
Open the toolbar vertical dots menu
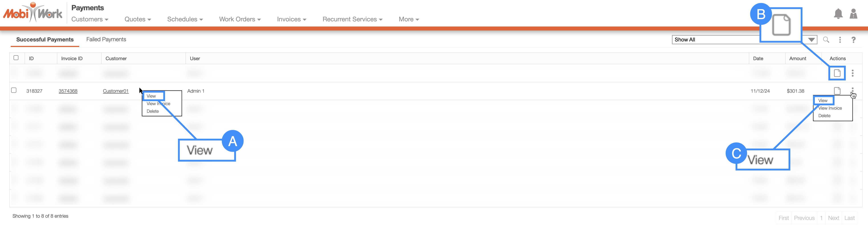[x=840, y=40]
